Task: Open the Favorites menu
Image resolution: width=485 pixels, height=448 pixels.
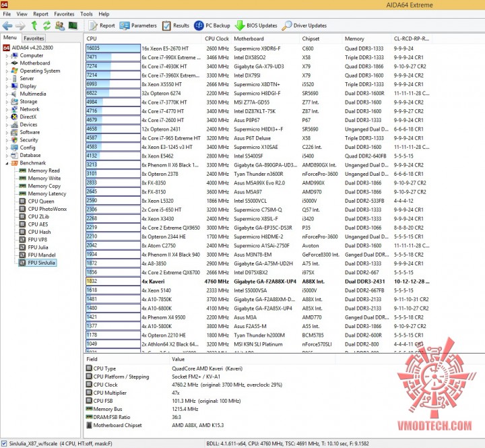Action: [64, 14]
